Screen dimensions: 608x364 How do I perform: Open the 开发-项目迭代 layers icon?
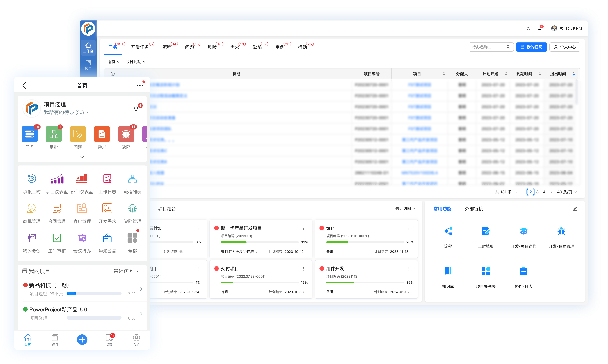[x=523, y=231]
